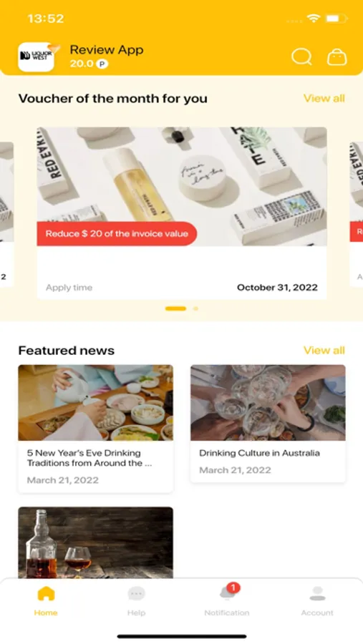Select the active carousel page indicator

pos(175,308)
